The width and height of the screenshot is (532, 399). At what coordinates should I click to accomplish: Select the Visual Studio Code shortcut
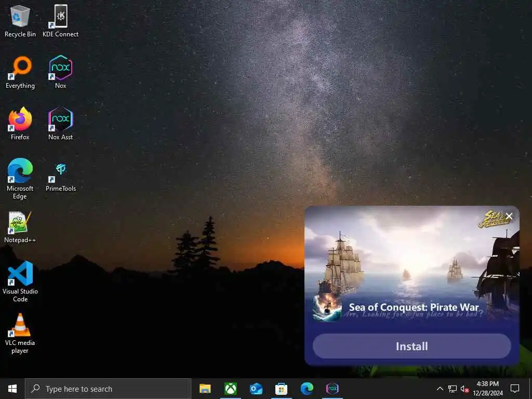pyautogui.click(x=20, y=282)
